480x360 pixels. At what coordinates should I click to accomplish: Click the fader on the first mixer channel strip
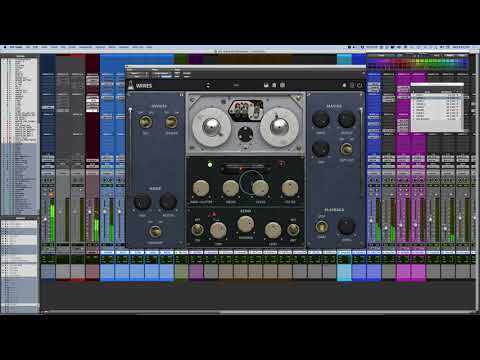click(x=45, y=220)
